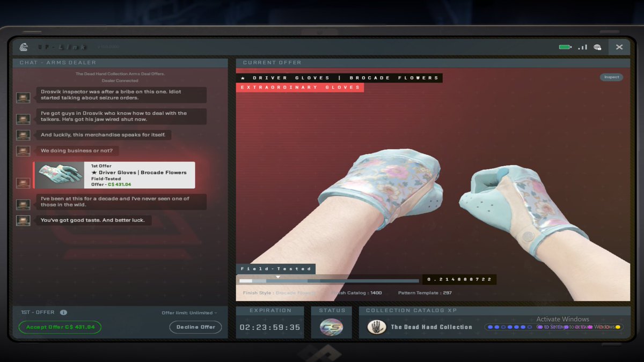The width and height of the screenshot is (644, 362).
Task: Click the 'jaw wired shut now' message
Action: pyautogui.click(x=121, y=116)
